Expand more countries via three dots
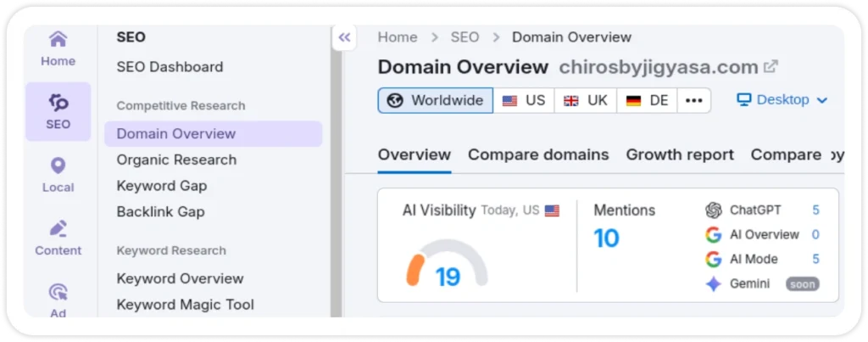This screenshot has width=868, height=342. pyautogui.click(x=693, y=100)
